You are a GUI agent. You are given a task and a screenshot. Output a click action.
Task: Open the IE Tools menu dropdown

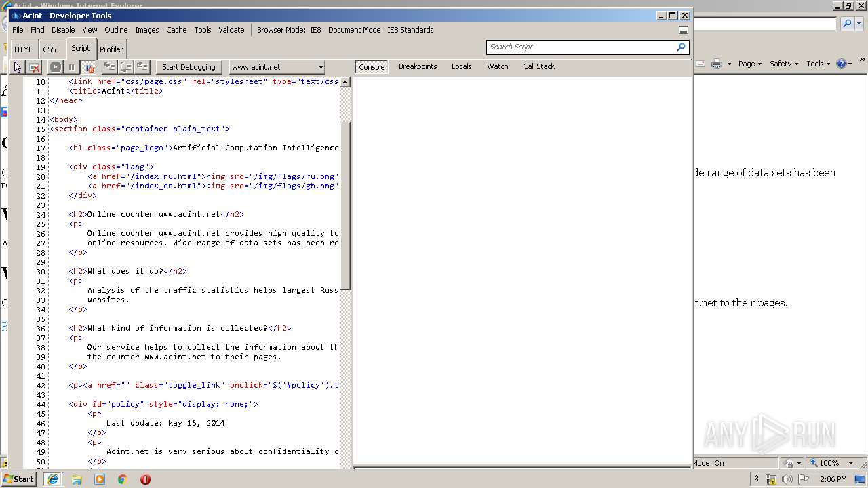coord(818,64)
